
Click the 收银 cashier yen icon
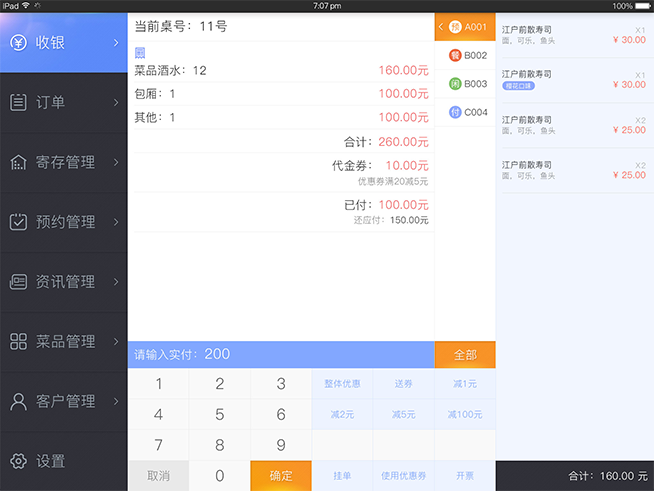coord(18,42)
